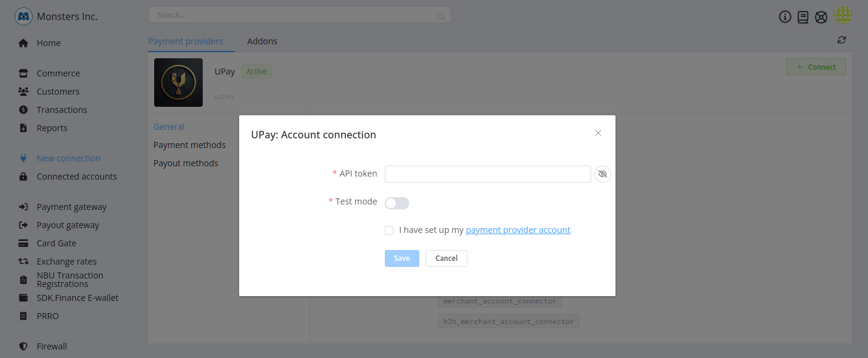Click the refresh icon at top right
The height and width of the screenshot is (358, 868).
click(x=841, y=40)
